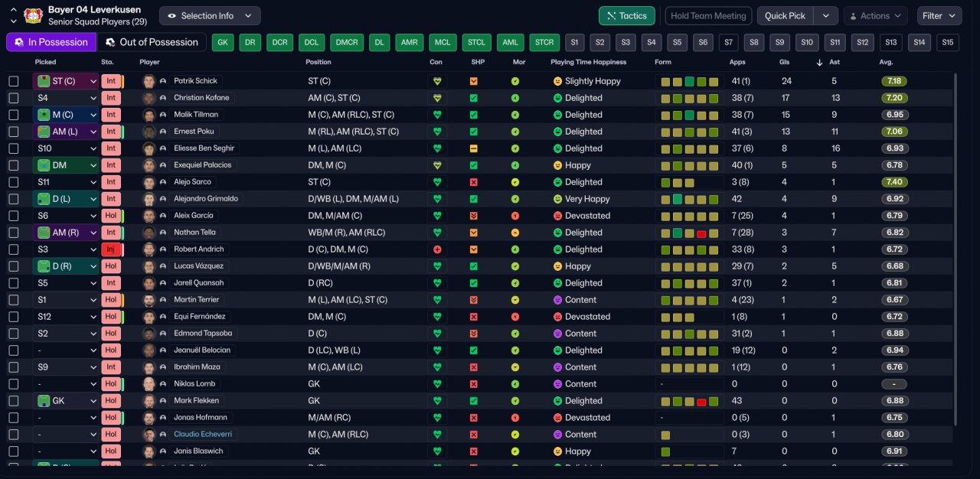The height and width of the screenshot is (479, 980).
Task: Tick the checkbox next to Niklas Lomb
Action: click(x=13, y=384)
